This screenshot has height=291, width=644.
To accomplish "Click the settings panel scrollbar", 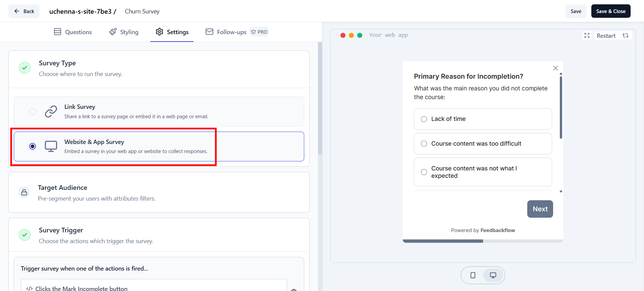I will 320,98.
